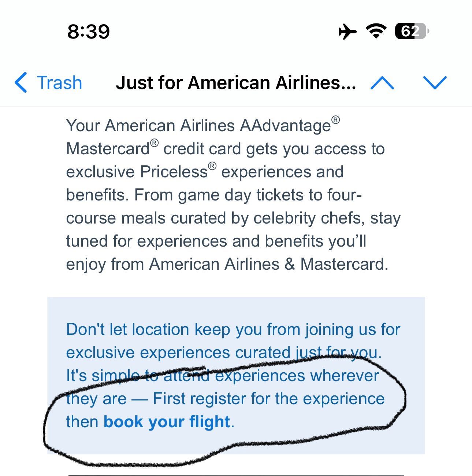This screenshot has height=476, width=472.
Task: Show the previous message with up arrow
Action: [382, 83]
